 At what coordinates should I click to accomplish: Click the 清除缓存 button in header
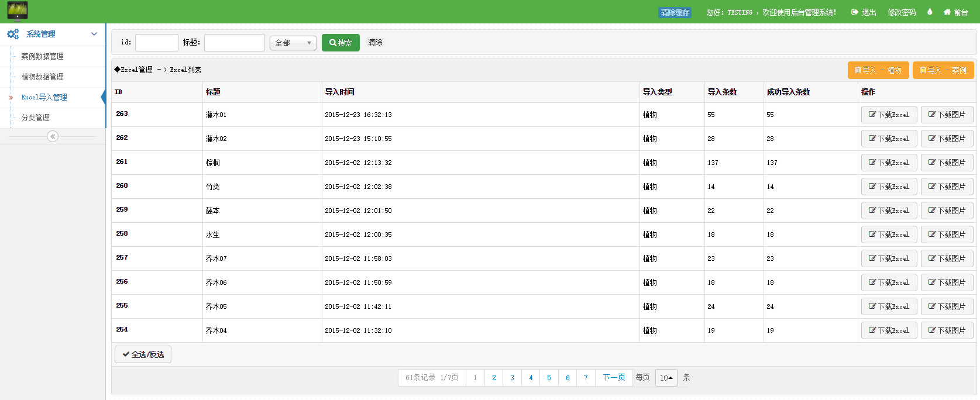tap(675, 12)
